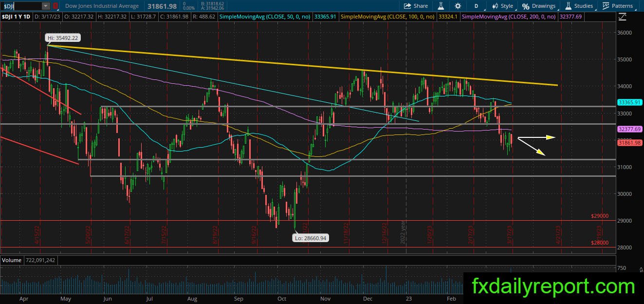644x304 pixels.
Task: Click the R: 488.62 range value
Action: pyautogui.click(x=204, y=17)
